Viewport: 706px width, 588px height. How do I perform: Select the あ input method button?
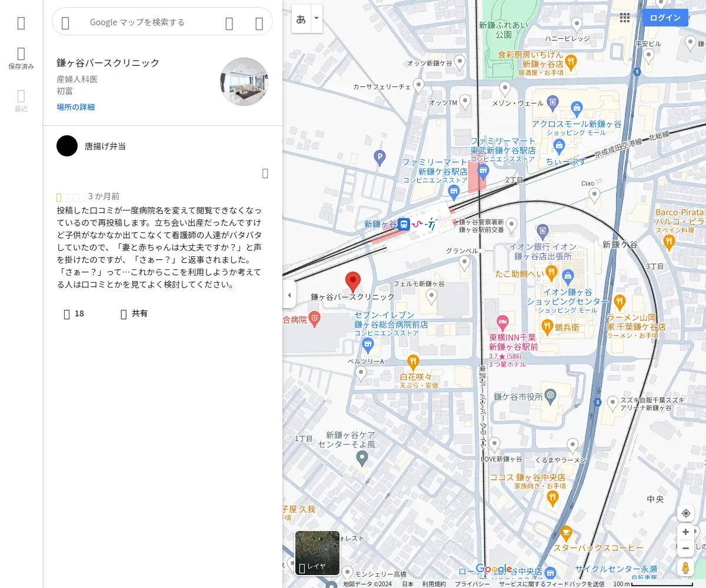point(301,19)
